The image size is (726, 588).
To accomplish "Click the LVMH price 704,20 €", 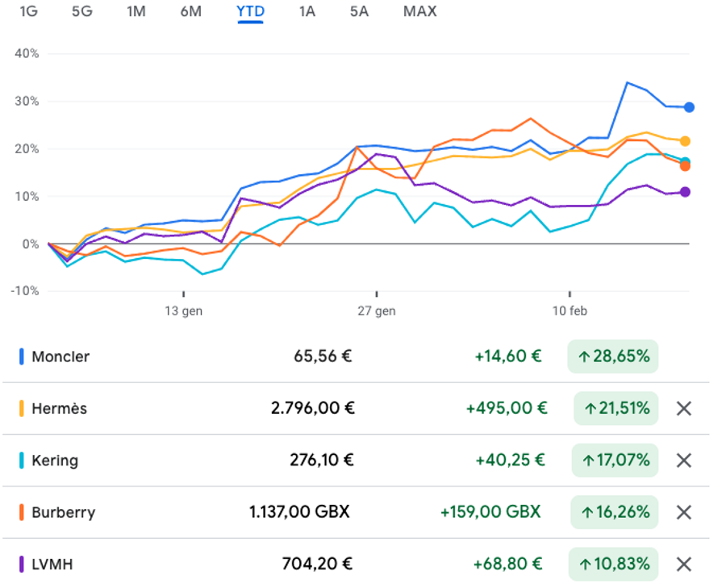I will tap(317, 564).
